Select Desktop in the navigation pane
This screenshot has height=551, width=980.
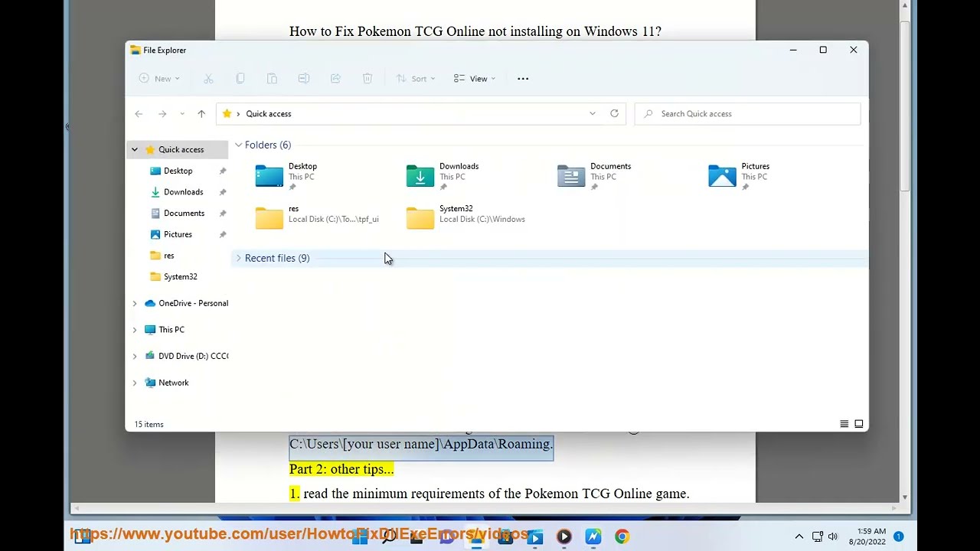(x=178, y=171)
